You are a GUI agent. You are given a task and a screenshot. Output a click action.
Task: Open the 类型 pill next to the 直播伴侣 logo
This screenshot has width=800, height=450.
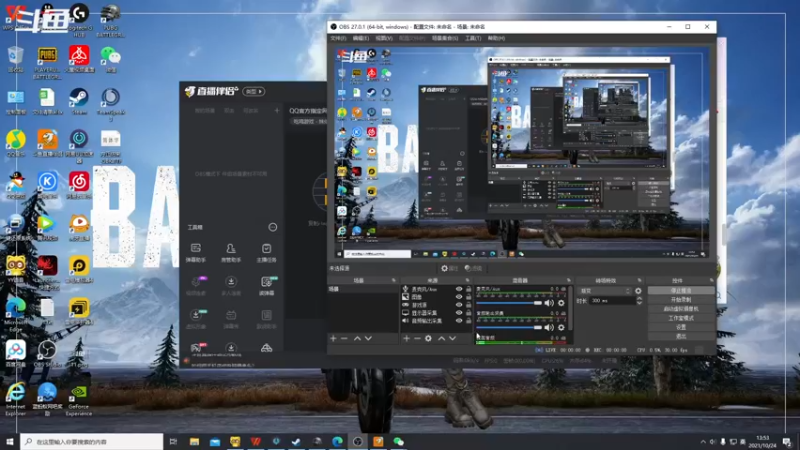click(254, 91)
